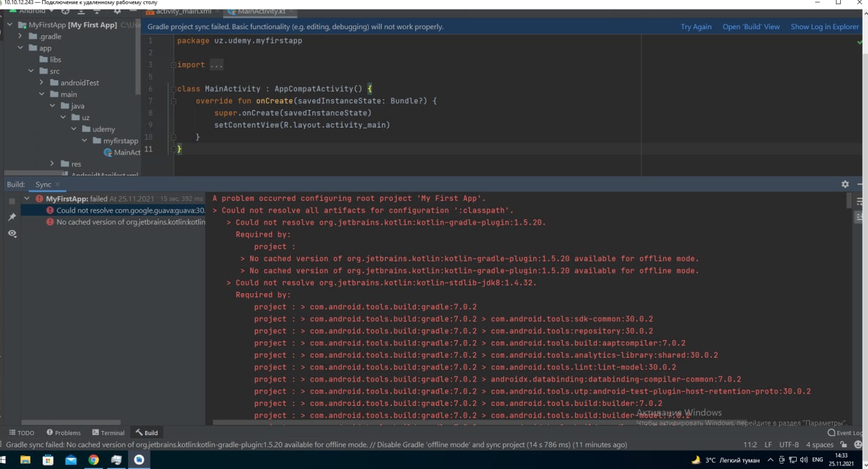
Task: Open MainActivity file in project tree
Action: click(122, 152)
